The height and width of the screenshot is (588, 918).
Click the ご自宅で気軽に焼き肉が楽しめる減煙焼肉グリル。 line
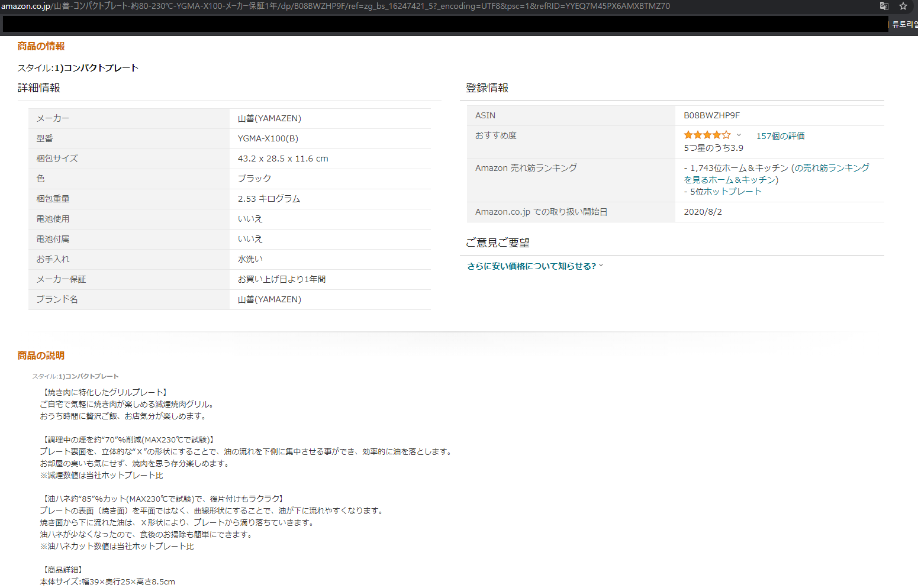coord(128,404)
